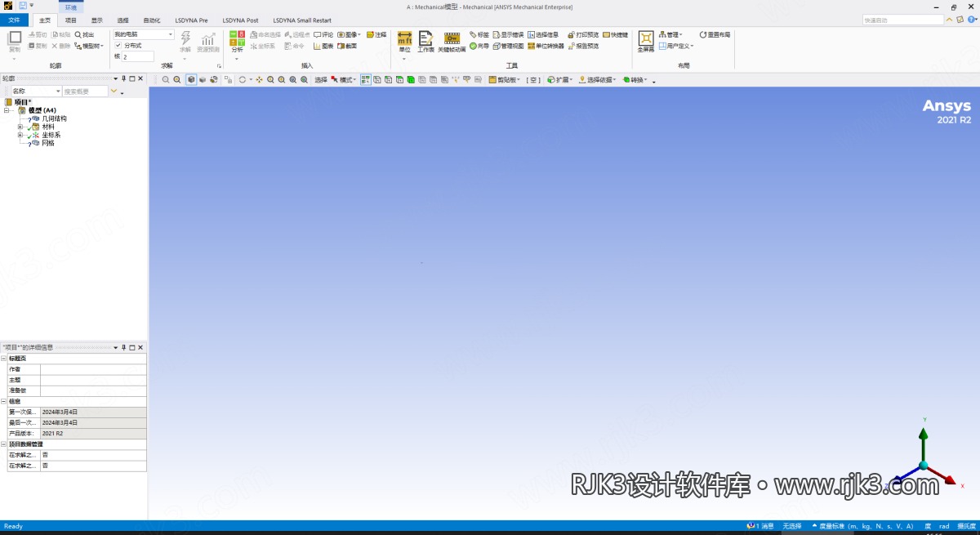This screenshot has width=980, height=535.
Task: Switch to the 项目 ribbon tab
Action: 71,20
